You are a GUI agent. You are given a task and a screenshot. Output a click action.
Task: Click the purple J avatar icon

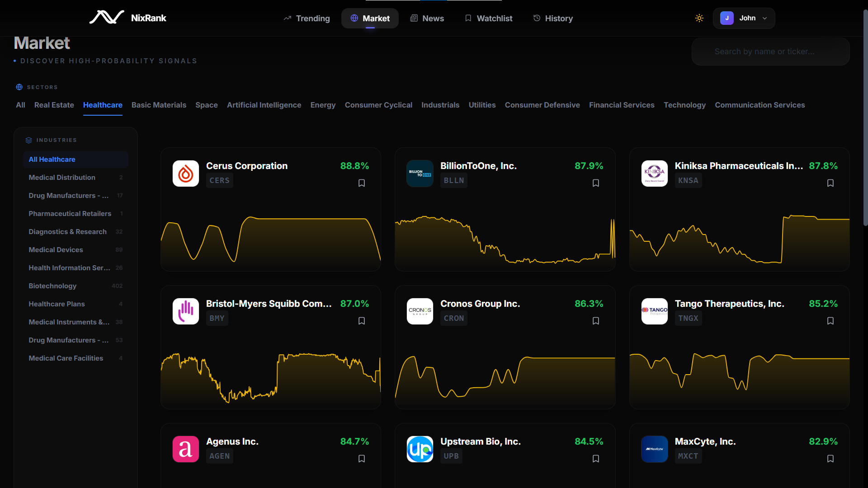tap(727, 18)
